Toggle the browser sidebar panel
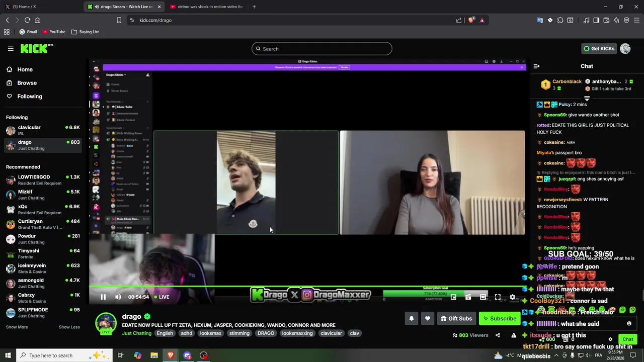The width and height of the screenshot is (644, 362). pos(596,20)
